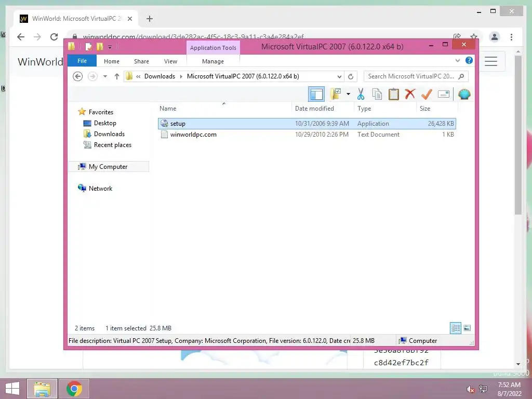
Task: Click the quick access New Folder icon
Action: coord(100,46)
